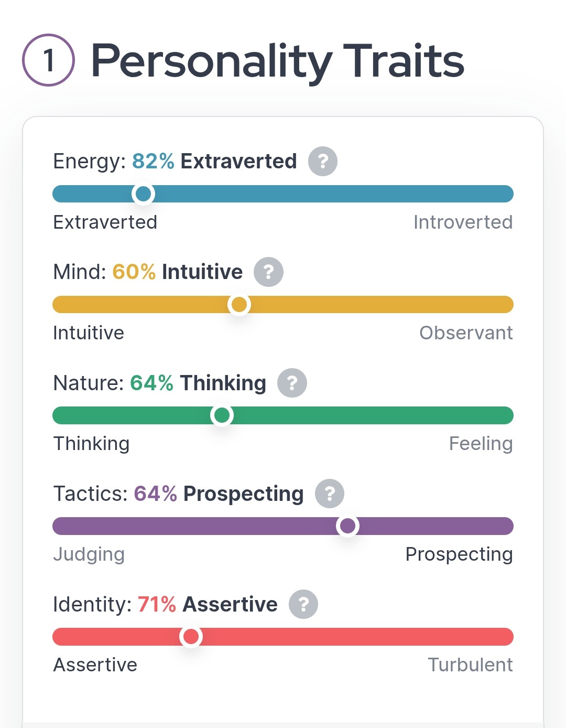Click the yellow Mind slider handle
Screen dimensions: 566x728
239,305
